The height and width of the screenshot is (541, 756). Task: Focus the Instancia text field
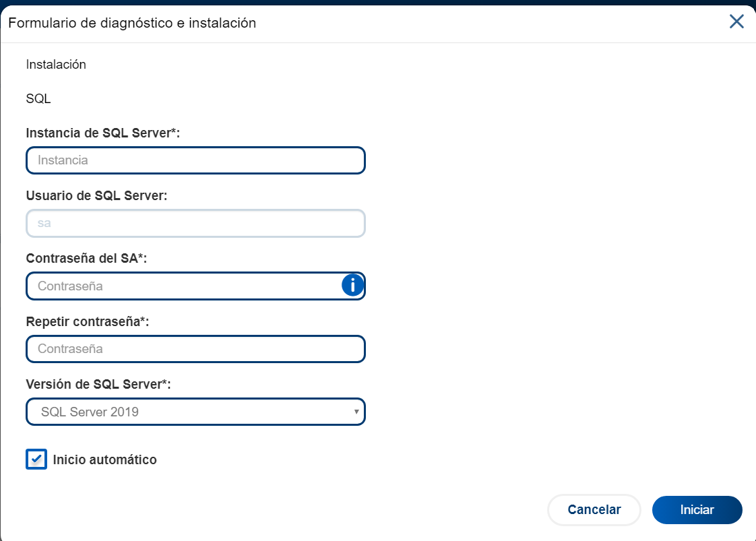tap(195, 160)
